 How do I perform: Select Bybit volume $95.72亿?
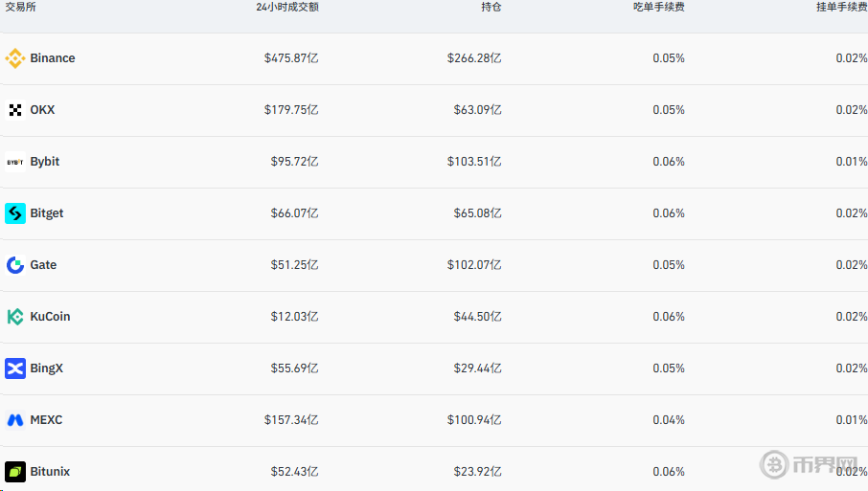click(x=294, y=162)
